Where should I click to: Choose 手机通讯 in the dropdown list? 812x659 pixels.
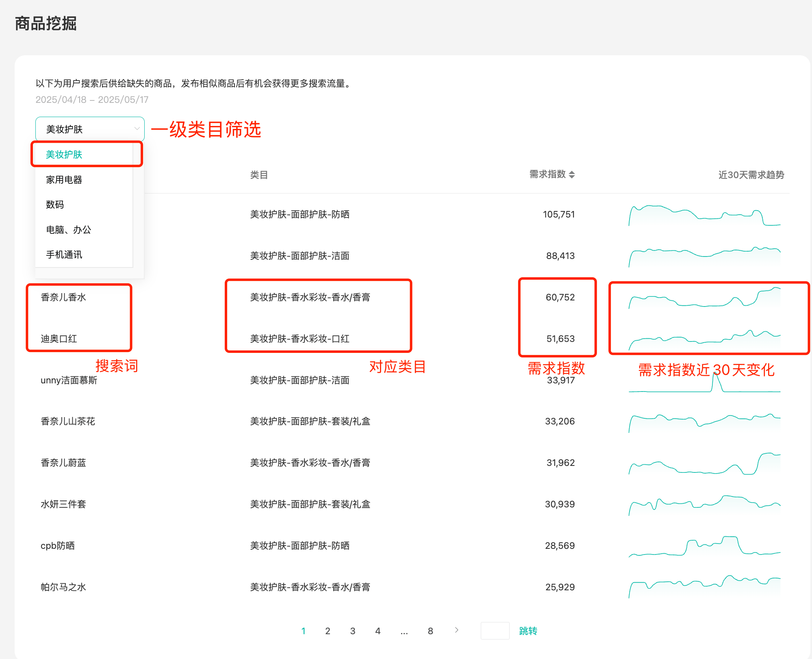click(64, 255)
